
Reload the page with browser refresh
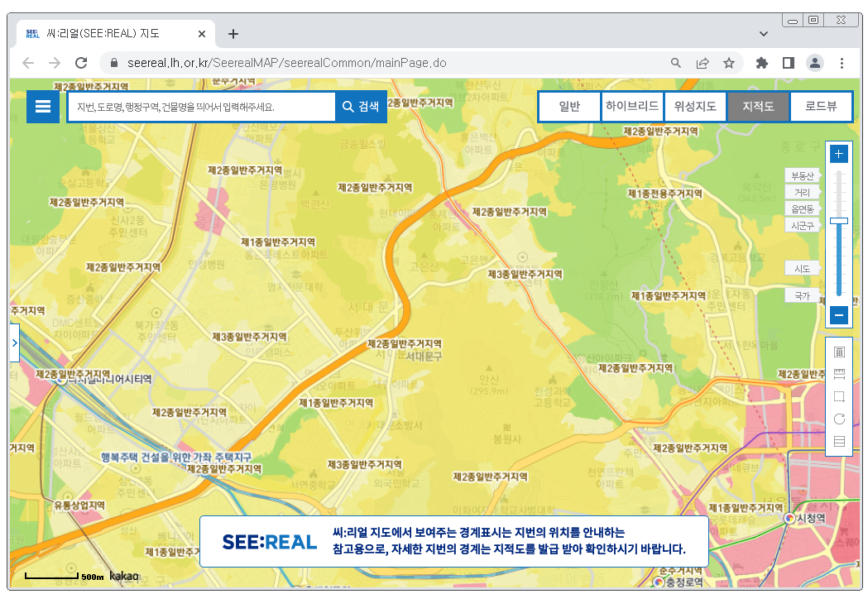[81, 63]
